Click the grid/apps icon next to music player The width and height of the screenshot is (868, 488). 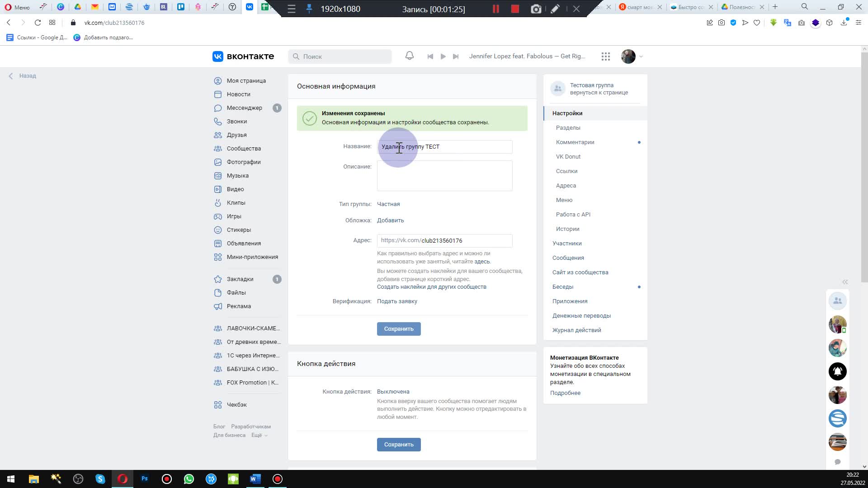[606, 56]
